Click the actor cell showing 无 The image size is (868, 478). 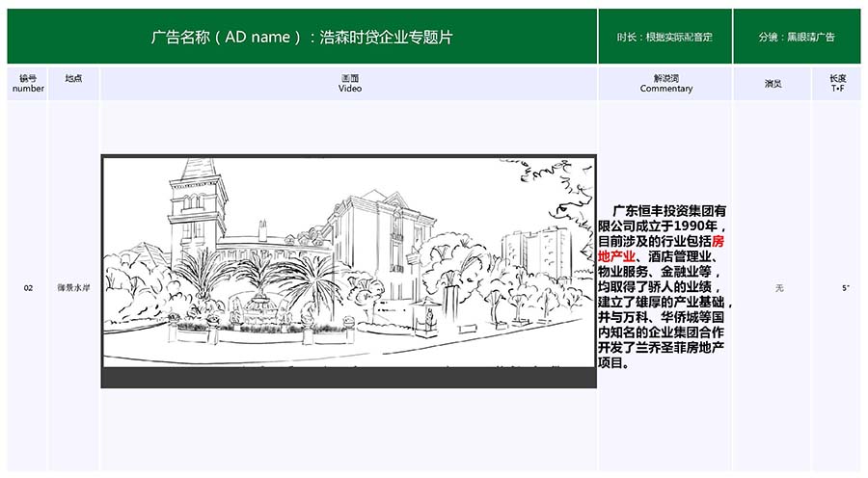coord(773,288)
